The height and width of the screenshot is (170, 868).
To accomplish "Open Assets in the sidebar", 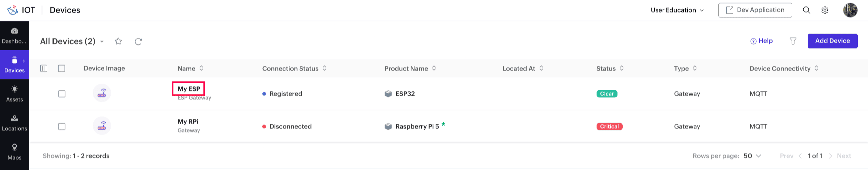I will click(x=15, y=94).
